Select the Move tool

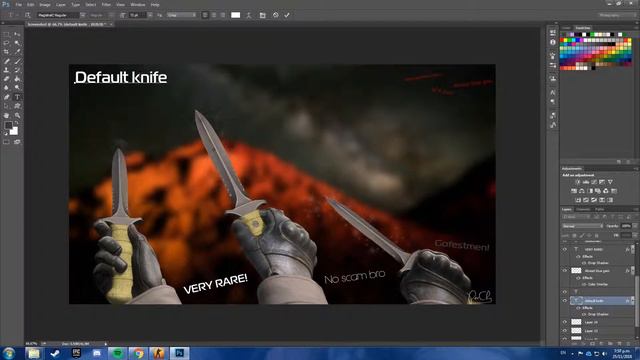pos(17,34)
